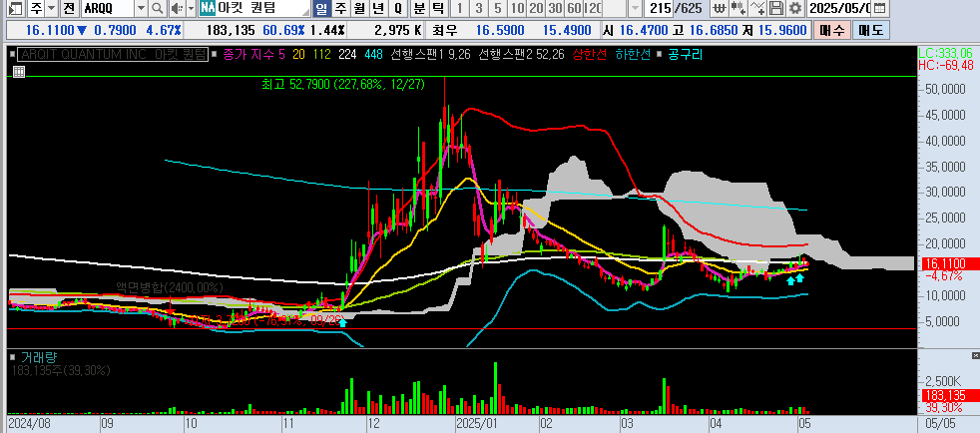The width and height of the screenshot is (980, 433).
Task: Click the white 224 moving average legend
Action: (x=347, y=54)
